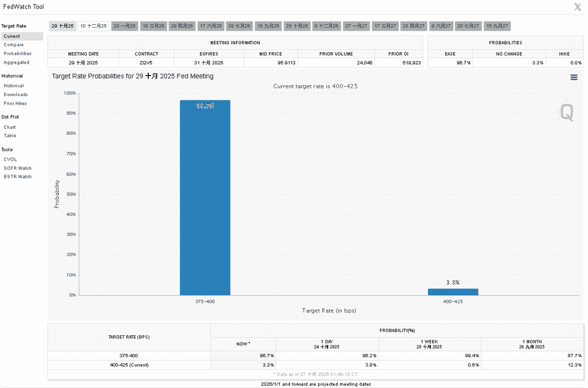588x388 pixels.
Task: Open the Compare view in sidebar
Action: [14, 45]
